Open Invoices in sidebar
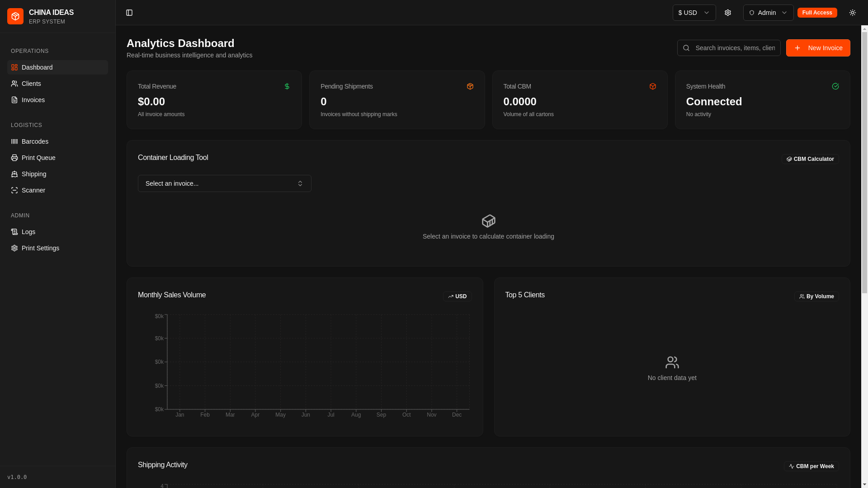Screen dimensions: 868x488 coord(57,100)
